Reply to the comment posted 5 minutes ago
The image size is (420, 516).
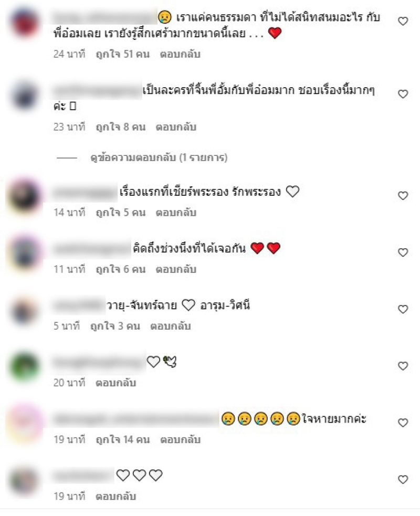click(x=171, y=326)
